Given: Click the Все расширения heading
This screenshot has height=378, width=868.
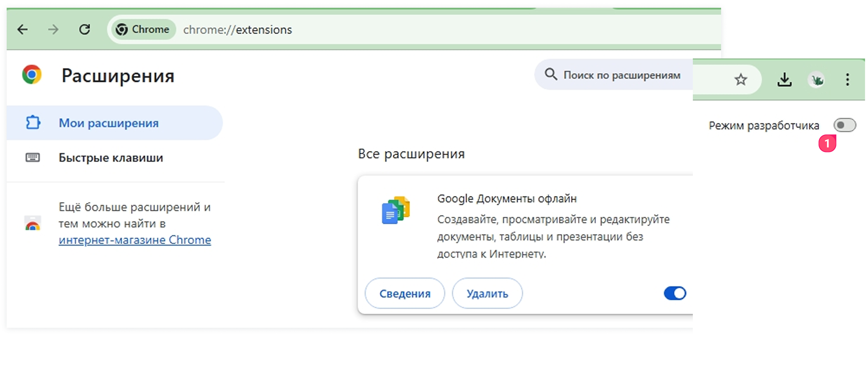Looking at the screenshot, I should 411,154.
